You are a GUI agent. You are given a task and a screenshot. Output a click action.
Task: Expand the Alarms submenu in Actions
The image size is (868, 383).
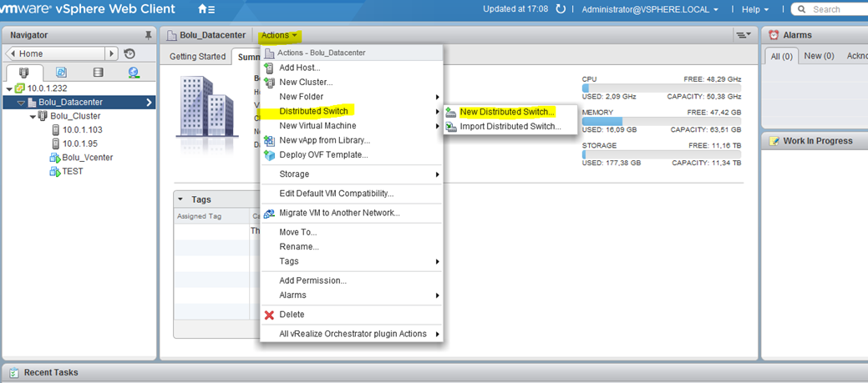click(437, 295)
